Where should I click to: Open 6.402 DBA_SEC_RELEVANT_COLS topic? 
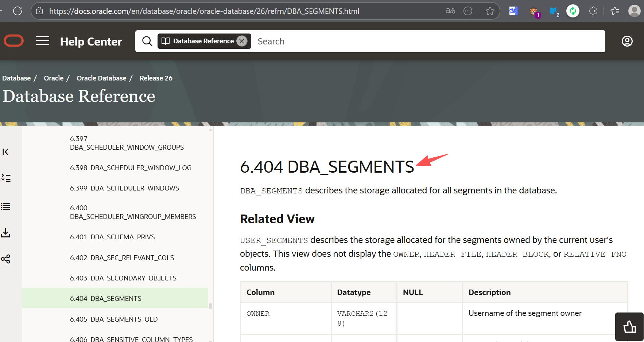122,258
